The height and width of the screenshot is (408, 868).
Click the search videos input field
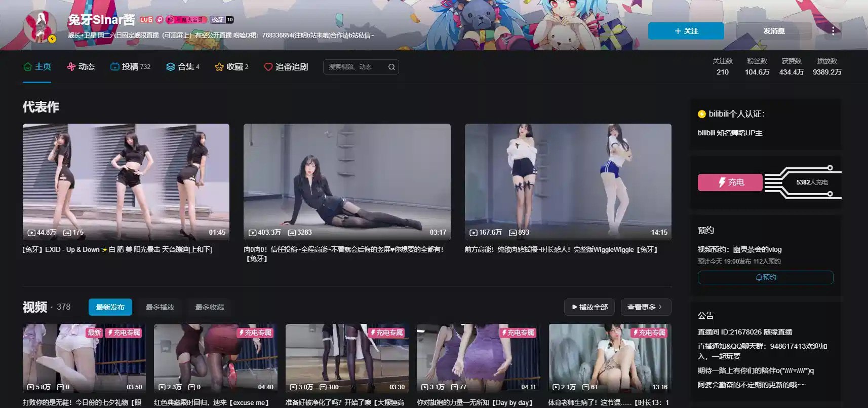[356, 67]
